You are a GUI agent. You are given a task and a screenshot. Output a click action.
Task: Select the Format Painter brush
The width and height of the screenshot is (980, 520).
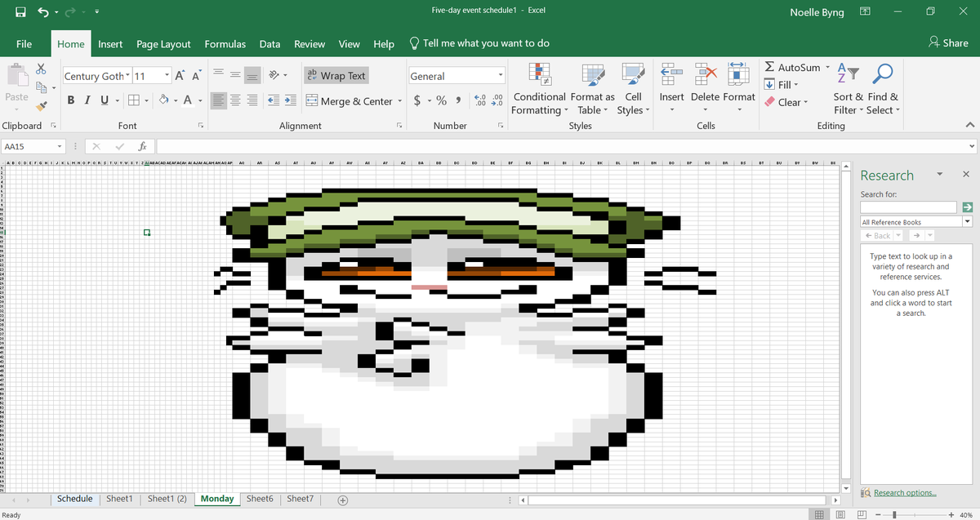pos(41,107)
